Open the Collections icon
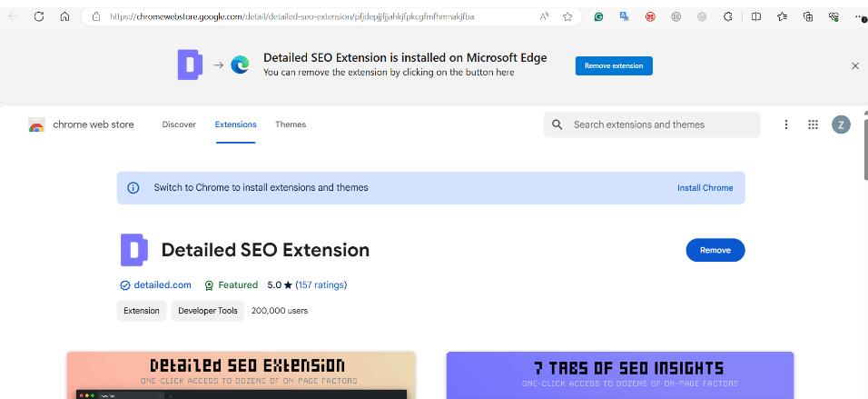The image size is (868, 399). [808, 16]
